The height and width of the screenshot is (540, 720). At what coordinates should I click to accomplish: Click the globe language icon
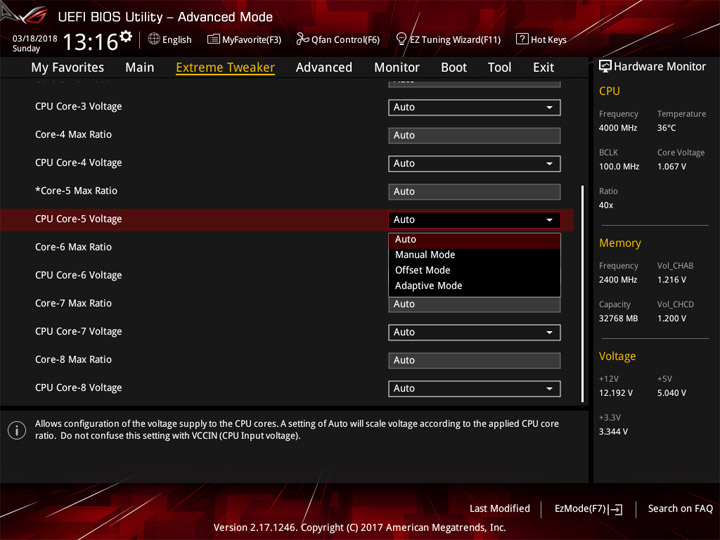[x=154, y=39]
